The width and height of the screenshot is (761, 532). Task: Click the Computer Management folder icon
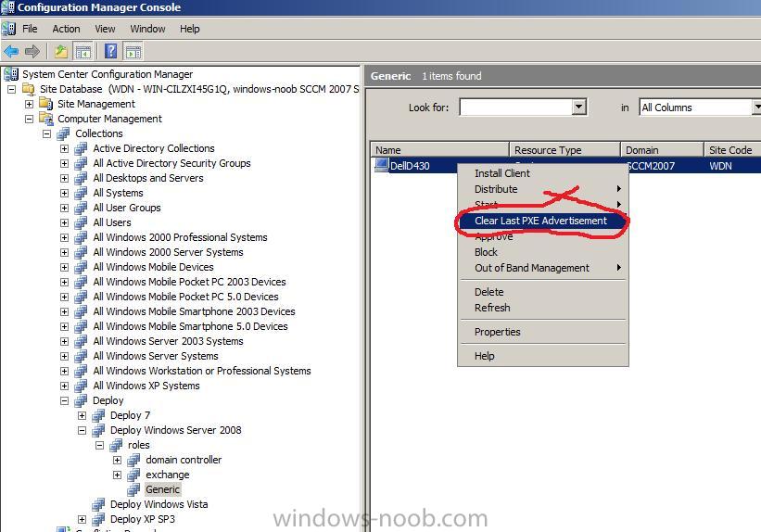46,119
